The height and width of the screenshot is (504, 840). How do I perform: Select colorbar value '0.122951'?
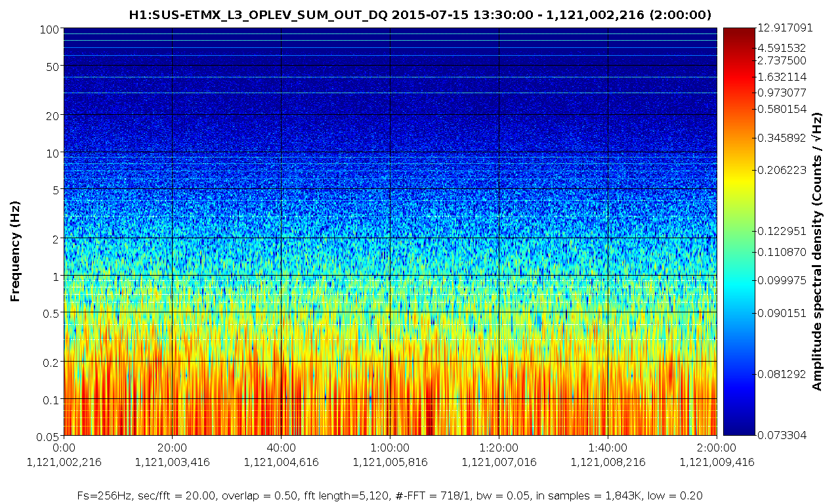click(782, 231)
